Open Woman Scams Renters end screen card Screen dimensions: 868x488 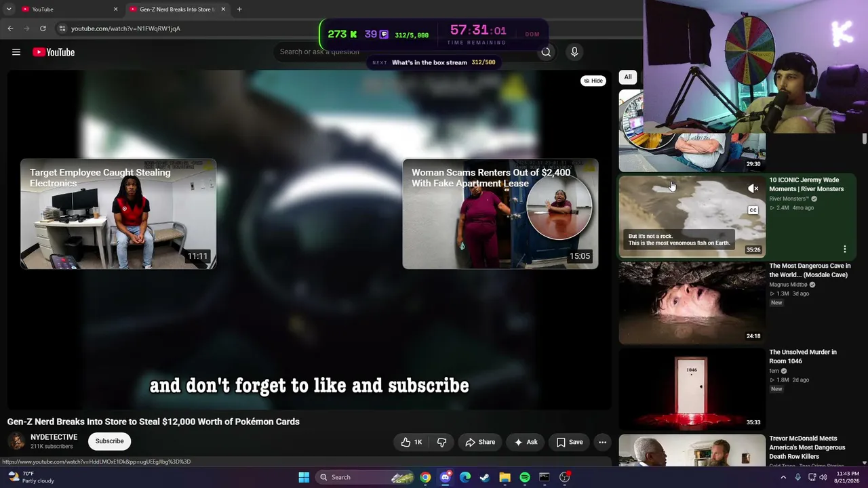point(500,214)
